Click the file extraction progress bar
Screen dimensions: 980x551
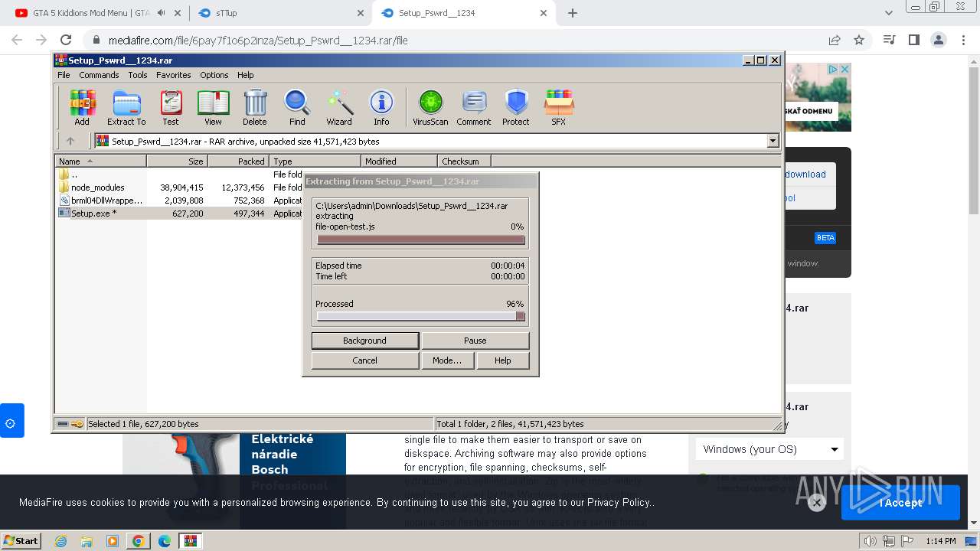pos(421,240)
